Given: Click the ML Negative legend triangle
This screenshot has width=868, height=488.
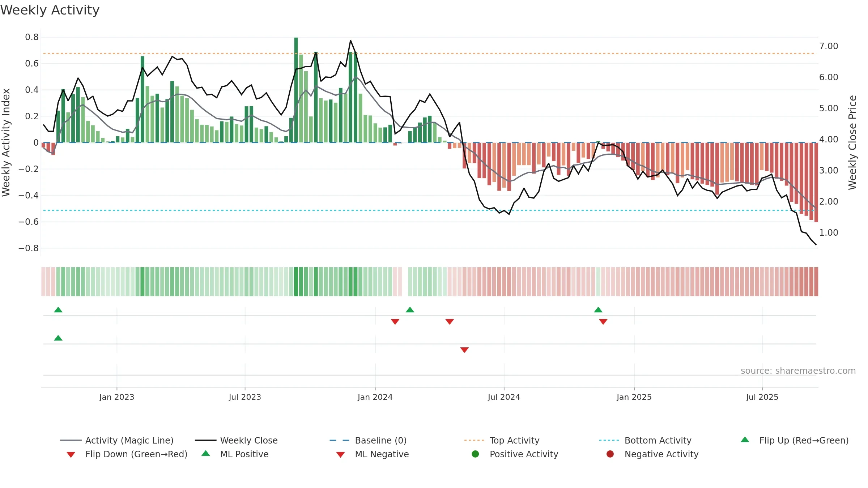Looking at the screenshot, I should pos(340,455).
